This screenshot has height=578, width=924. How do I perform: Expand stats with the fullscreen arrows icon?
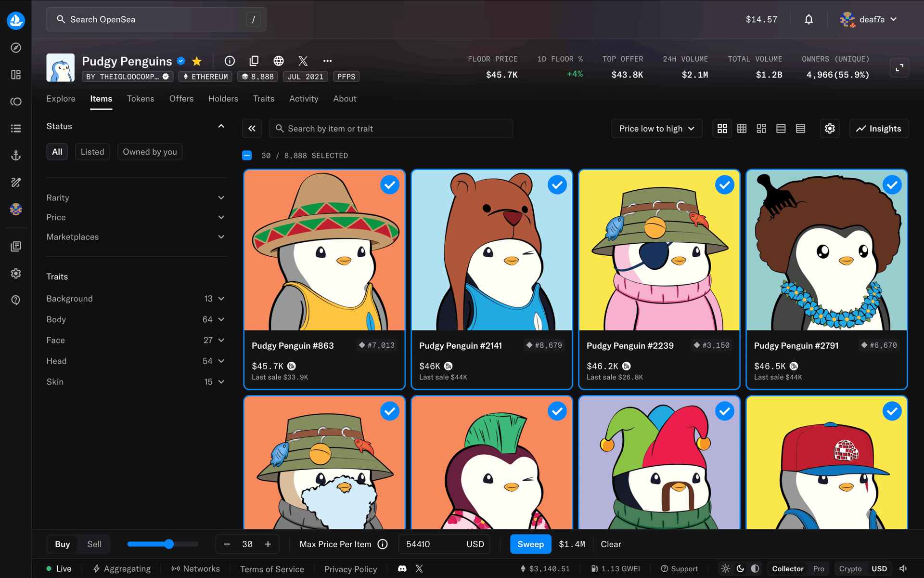(899, 67)
